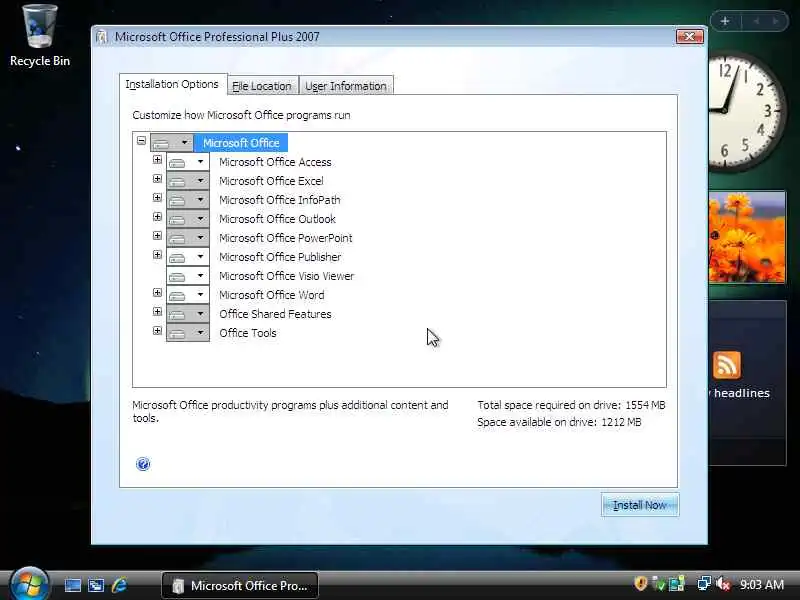Image resolution: width=800 pixels, height=600 pixels.
Task: Expand the Microsoft Office Outlook node
Action: (x=157, y=217)
